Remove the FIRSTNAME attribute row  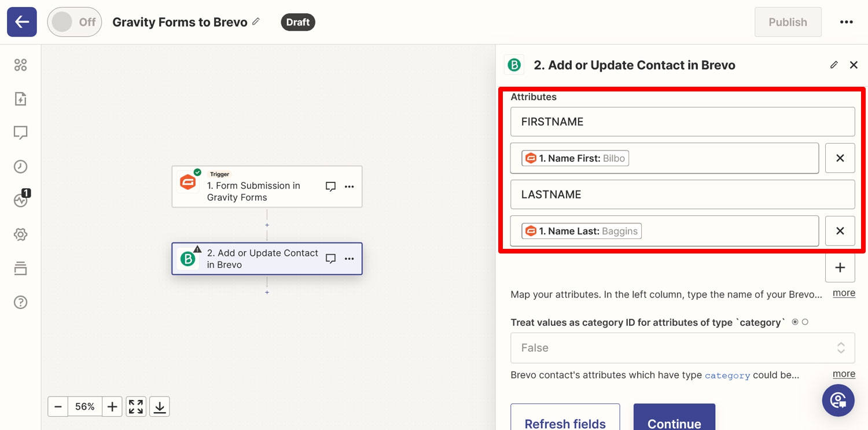tap(840, 158)
